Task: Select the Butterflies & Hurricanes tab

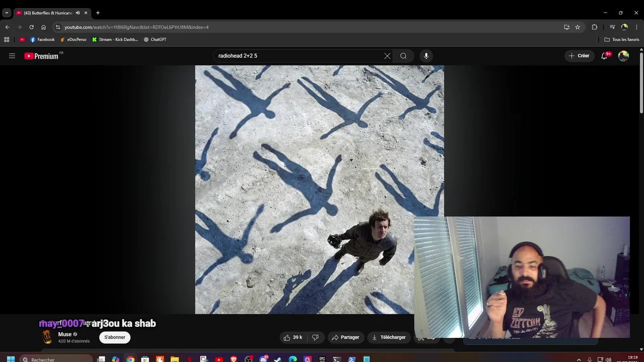Action: coord(48,13)
